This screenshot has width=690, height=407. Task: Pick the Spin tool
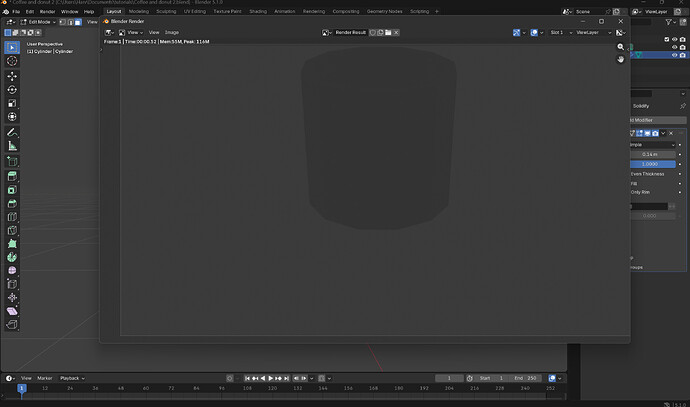pos(12,257)
